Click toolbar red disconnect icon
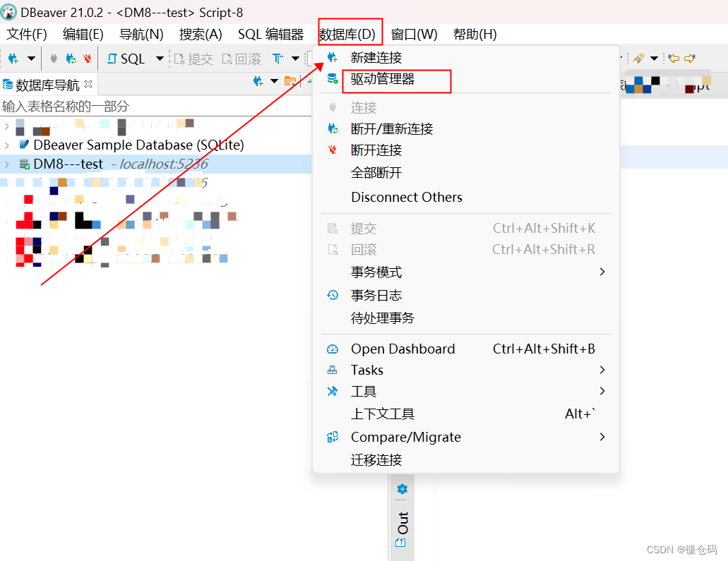 tap(88, 59)
